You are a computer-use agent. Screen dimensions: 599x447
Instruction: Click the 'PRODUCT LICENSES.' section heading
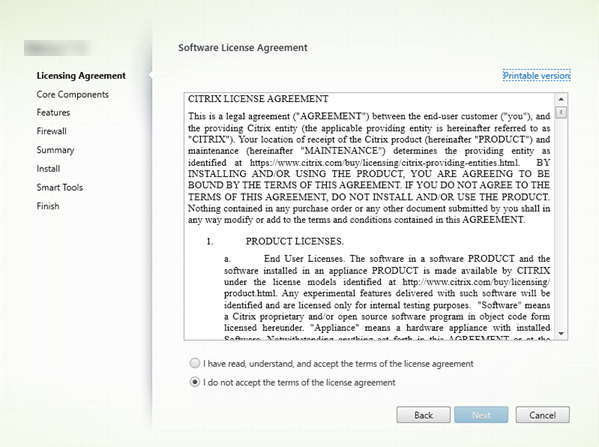point(295,241)
